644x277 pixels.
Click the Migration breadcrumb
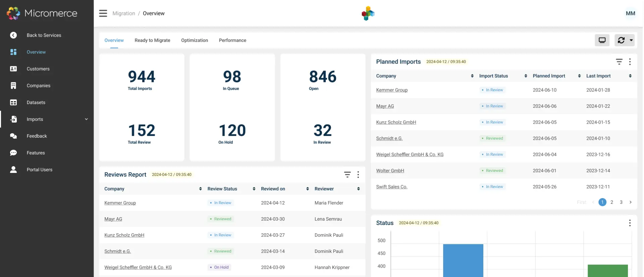(x=124, y=13)
